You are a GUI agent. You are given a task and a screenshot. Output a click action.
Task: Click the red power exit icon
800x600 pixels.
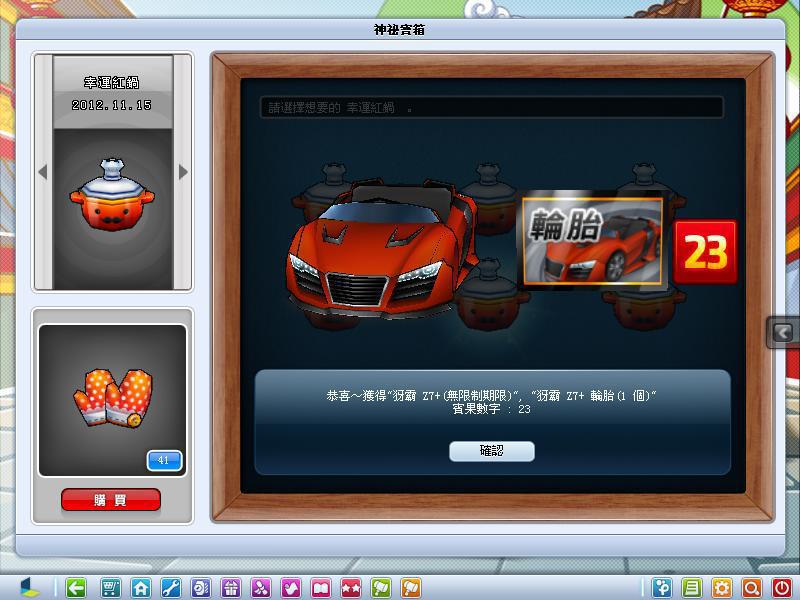point(782,588)
